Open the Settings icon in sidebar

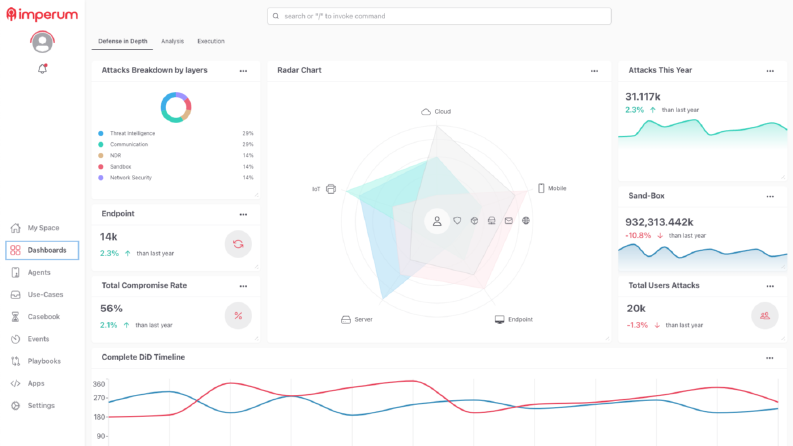click(x=16, y=406)
